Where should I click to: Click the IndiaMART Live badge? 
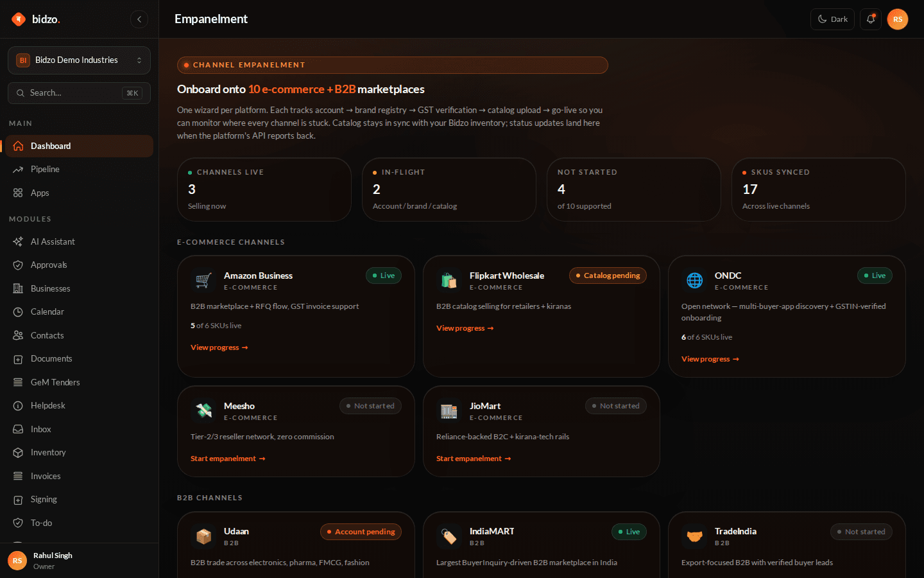[x=629, y=532]
